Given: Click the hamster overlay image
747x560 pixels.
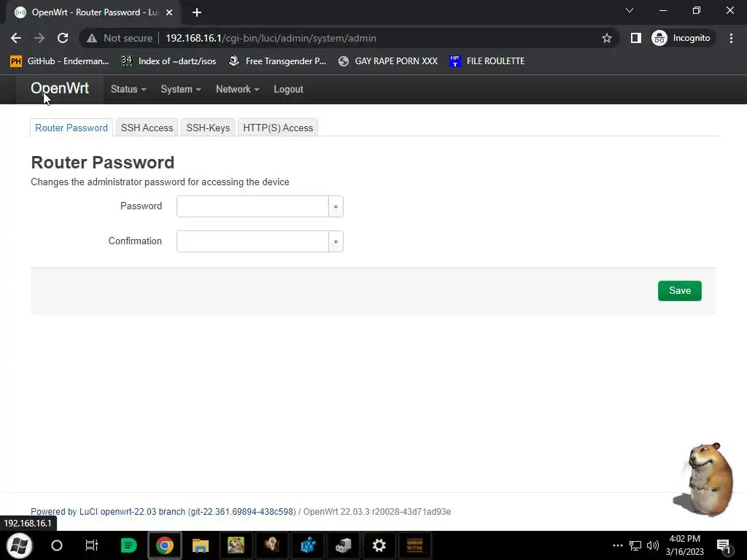Looking at the screenshot, I should (704, 479).
